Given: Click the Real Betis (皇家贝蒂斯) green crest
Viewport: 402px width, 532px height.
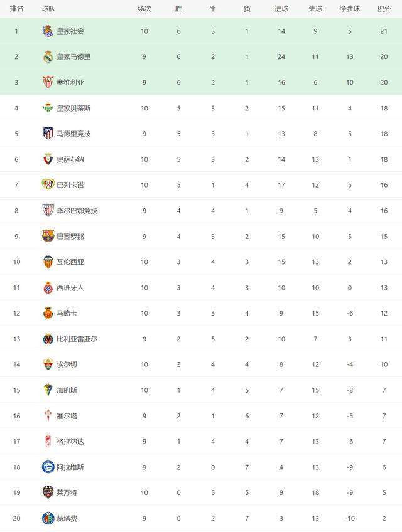Looking at the screenshot, I should click(48, 108).
